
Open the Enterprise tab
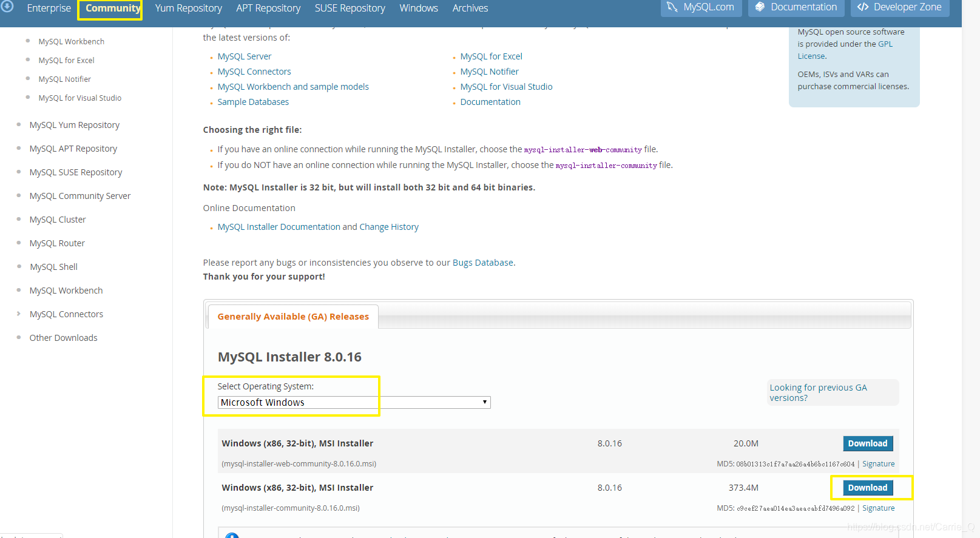click(x=49, y=8)
